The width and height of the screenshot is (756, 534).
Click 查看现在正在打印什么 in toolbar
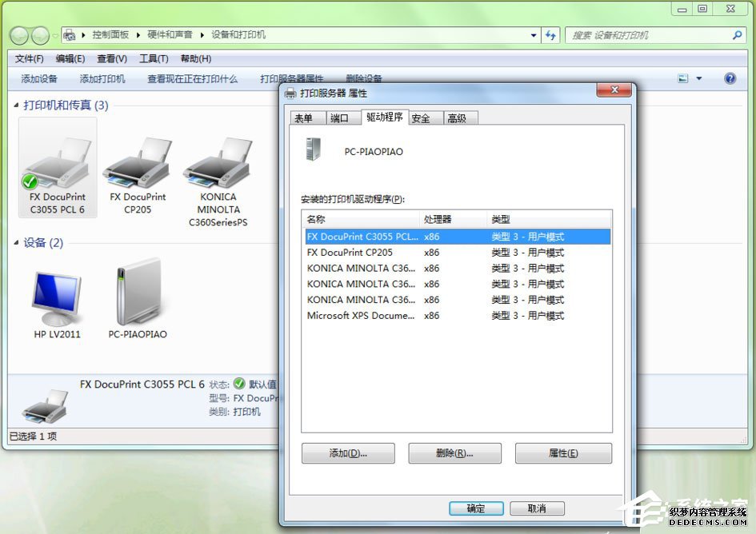[x=192, y=78]
